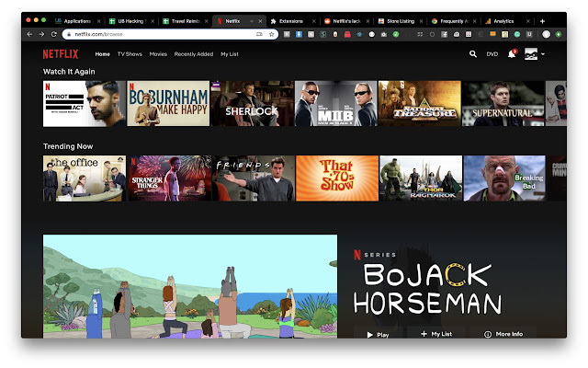Click the Trending Now heading
Image resolution: width=588 pixels, height=368 pixels.
click(68, 146)
